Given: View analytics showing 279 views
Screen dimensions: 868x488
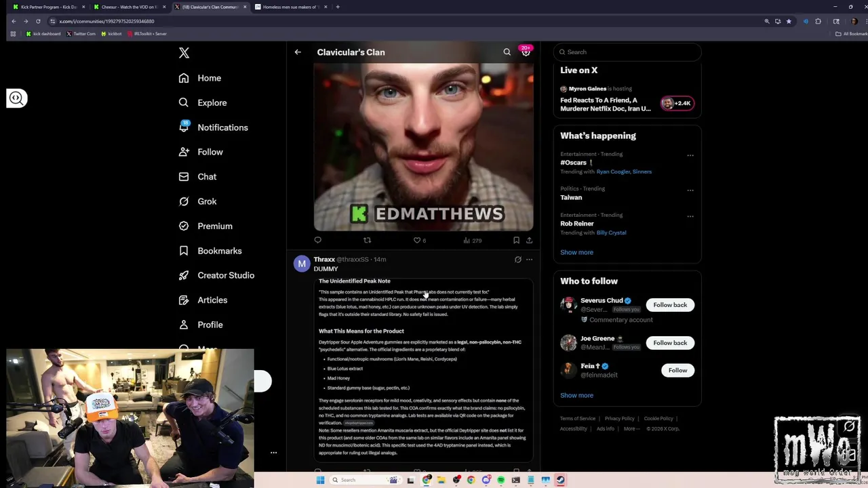Looking at the screenshot, I should [x=472, y=240].
